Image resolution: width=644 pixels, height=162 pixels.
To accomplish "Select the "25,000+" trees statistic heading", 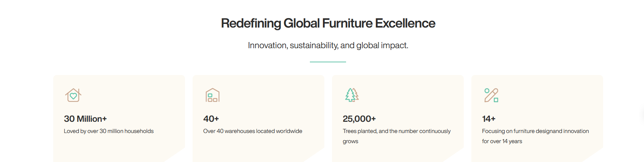I will [x=359, y=119].
